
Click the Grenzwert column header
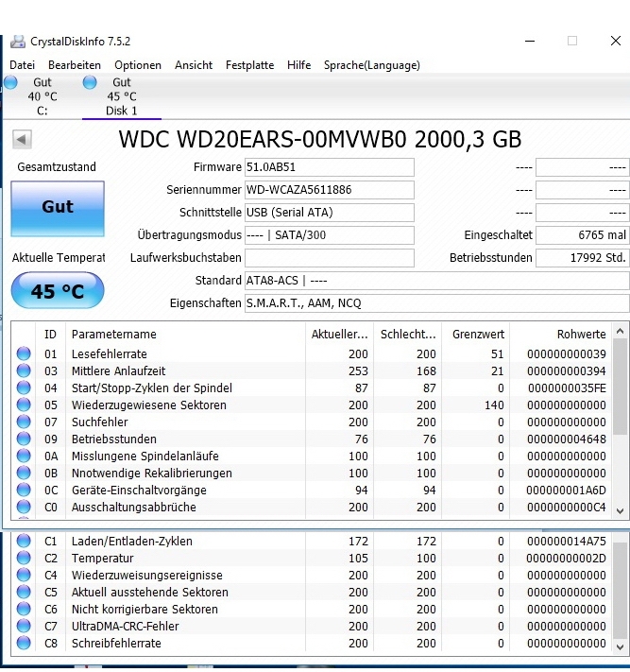pyautogui.click(x=476, y=335)
